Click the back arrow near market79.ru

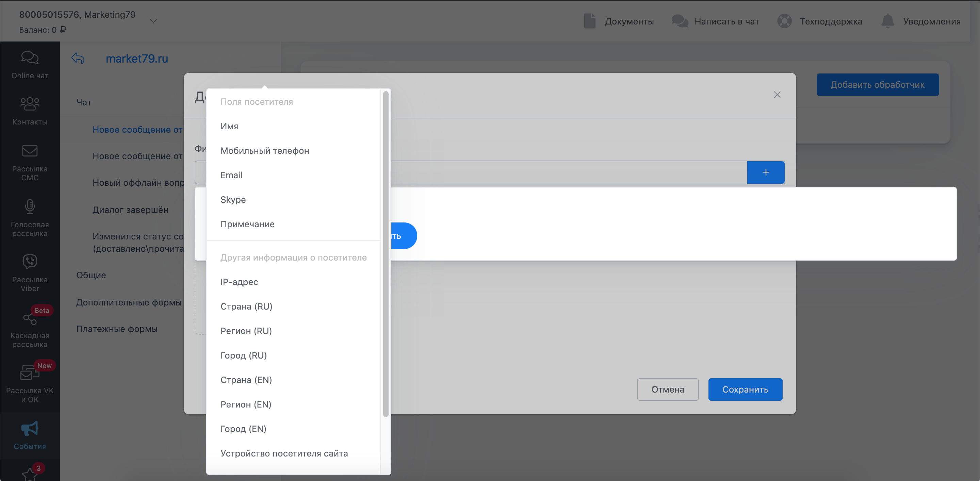[x=78, y=58]
